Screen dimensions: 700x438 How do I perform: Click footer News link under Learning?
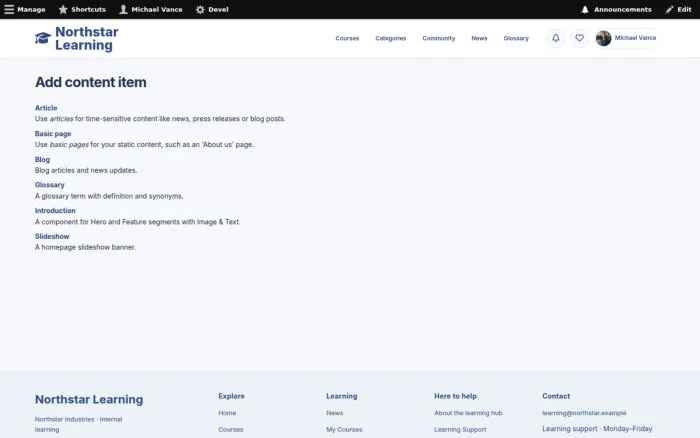coord(335,413)
